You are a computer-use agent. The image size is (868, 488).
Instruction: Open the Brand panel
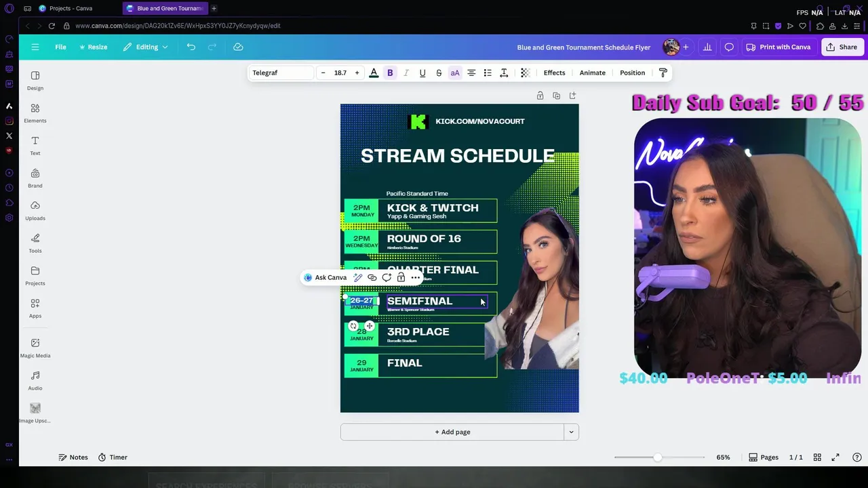click(35, 178)
